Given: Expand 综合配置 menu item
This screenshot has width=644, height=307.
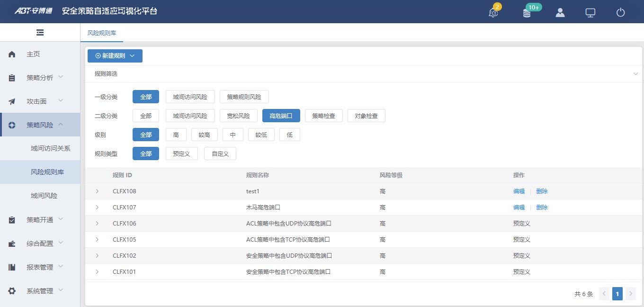Looking at the screenshot, I should tap(40, 244).
